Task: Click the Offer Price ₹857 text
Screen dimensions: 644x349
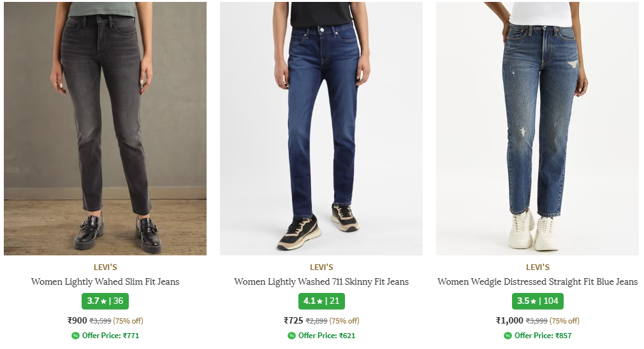Action: pyautogui.click(x=543, y=336)
